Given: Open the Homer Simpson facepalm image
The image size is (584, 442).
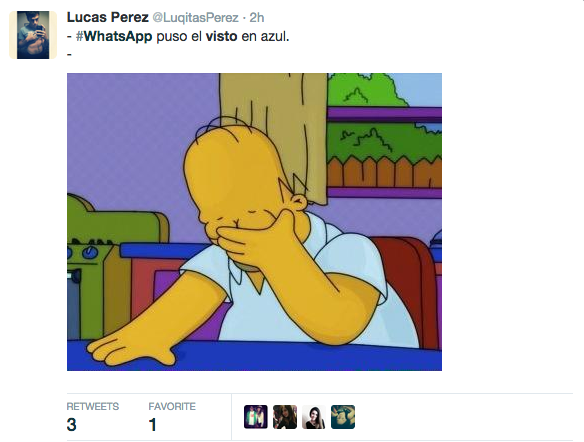Looking at the screenshot, I should 254,222.
